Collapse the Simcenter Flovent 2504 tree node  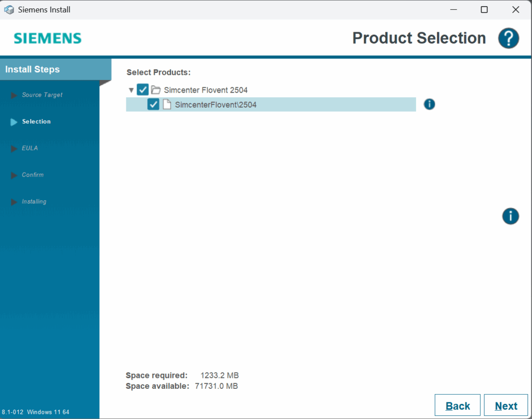tap(131, 90)
